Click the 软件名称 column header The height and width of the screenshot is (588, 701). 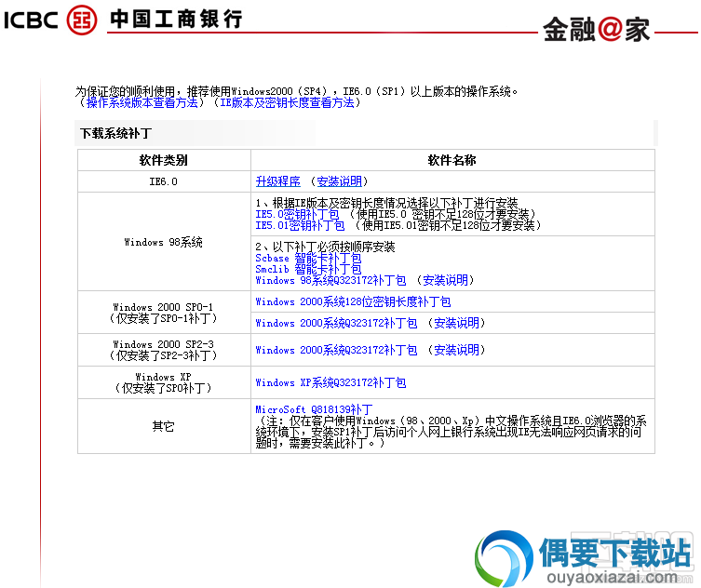[452, 160]
